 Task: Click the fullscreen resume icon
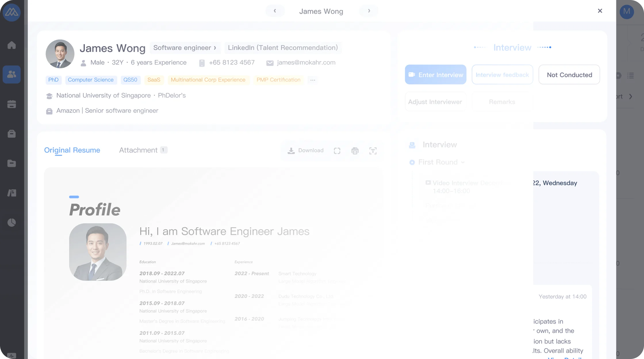point(337,151)
